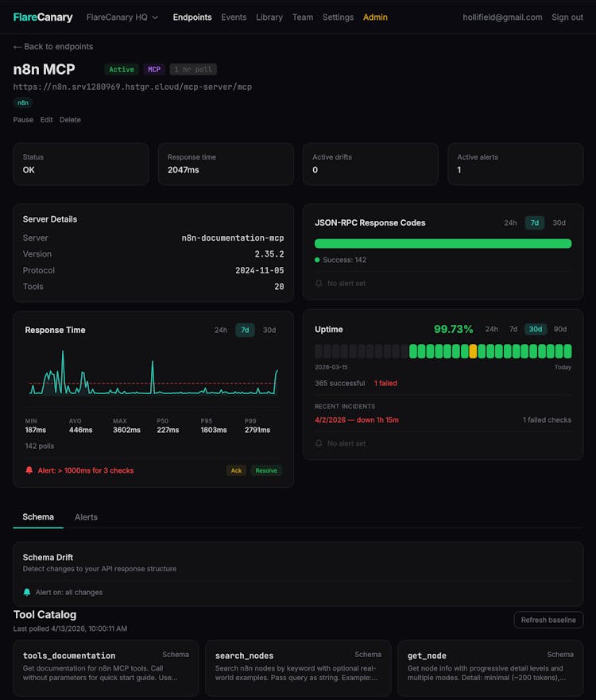Expand Schema for search_nodes tool

368,655
